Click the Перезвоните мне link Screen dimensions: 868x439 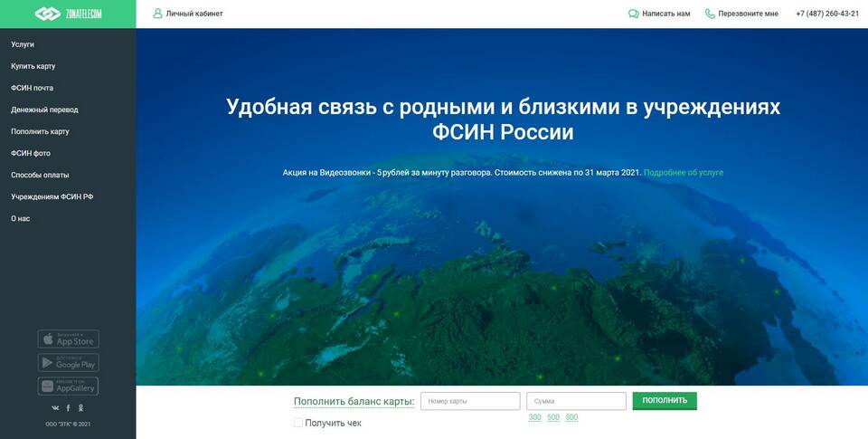(x=749, y=14)
